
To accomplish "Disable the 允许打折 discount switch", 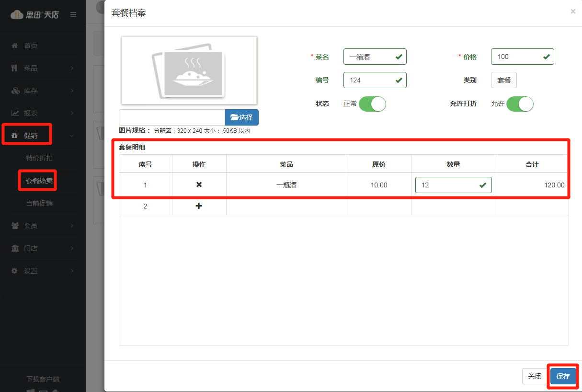I will click(x=520, y=104).
